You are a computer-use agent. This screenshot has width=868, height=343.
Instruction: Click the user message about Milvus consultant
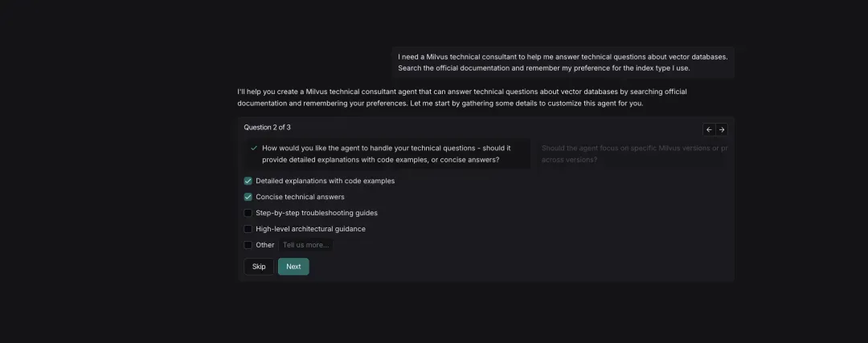pos(563,62)
